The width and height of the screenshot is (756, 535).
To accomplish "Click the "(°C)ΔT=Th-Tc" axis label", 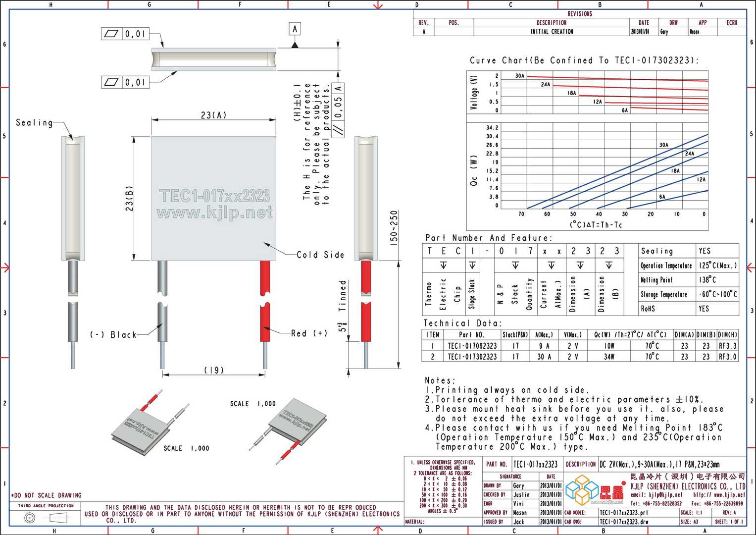I will [x=596, y=224].
